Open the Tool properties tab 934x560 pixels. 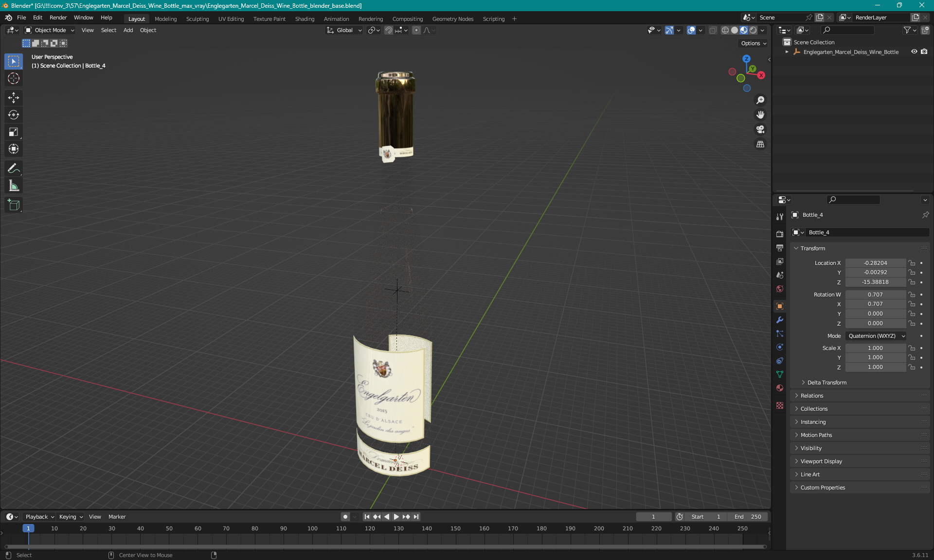pos(780,216)
